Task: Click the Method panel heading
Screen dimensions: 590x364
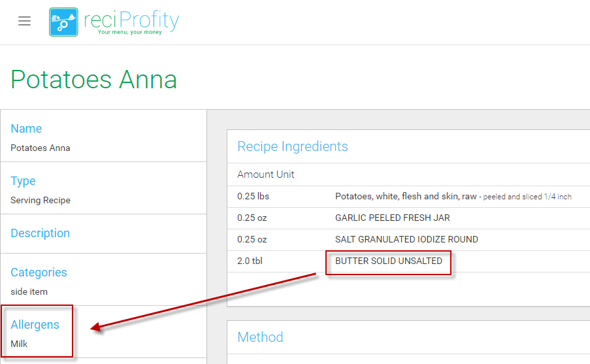Action: click(260, 337)
